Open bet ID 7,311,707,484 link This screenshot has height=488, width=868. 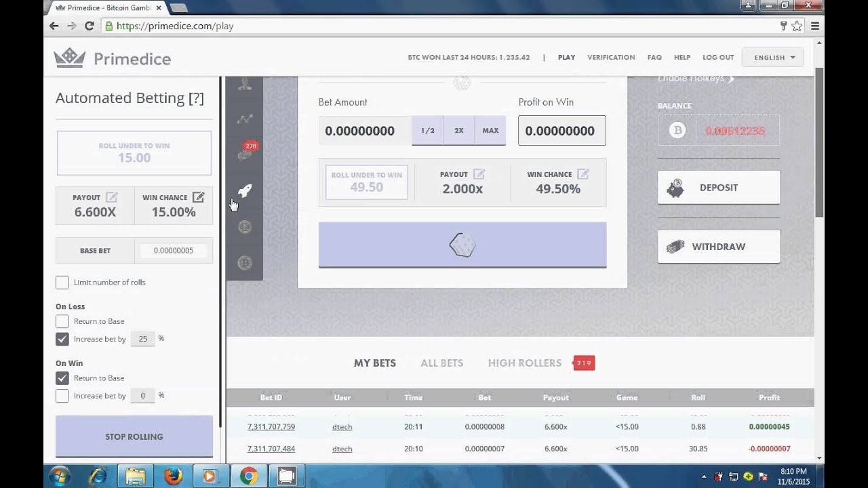click(271, 449)
